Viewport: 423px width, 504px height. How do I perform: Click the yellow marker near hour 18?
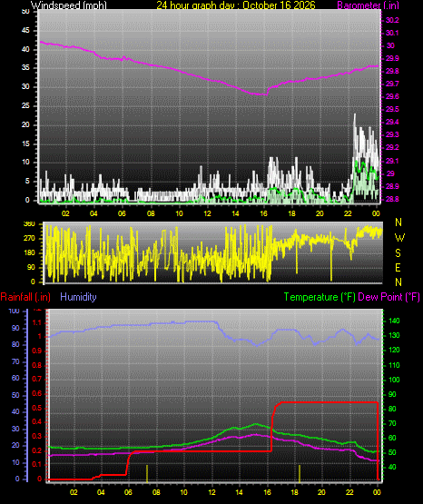(300, 473)
